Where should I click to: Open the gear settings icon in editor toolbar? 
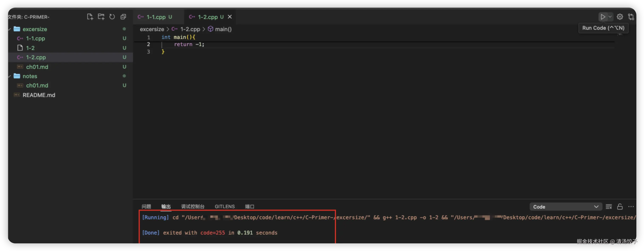tap(620, 17)
